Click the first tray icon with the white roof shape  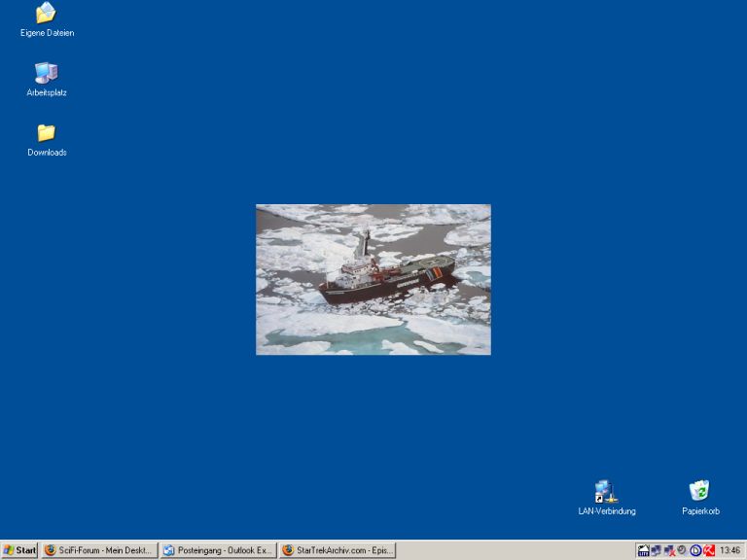643,550
